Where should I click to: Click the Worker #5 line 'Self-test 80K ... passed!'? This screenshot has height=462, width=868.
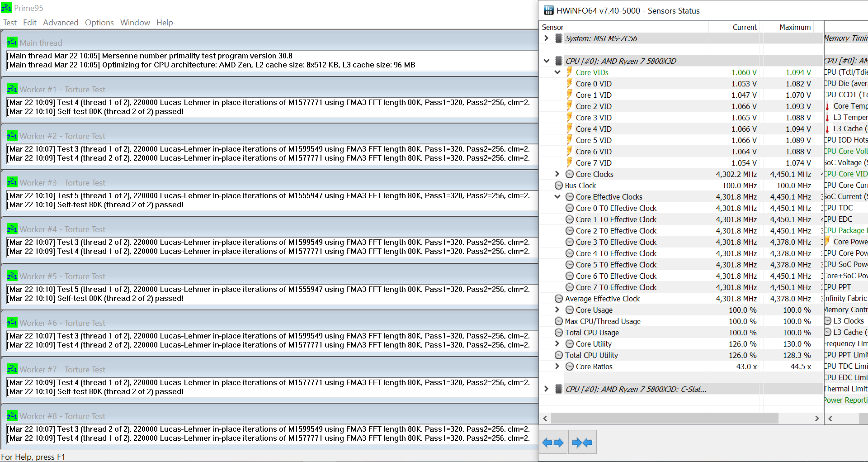tap(95, 298)
